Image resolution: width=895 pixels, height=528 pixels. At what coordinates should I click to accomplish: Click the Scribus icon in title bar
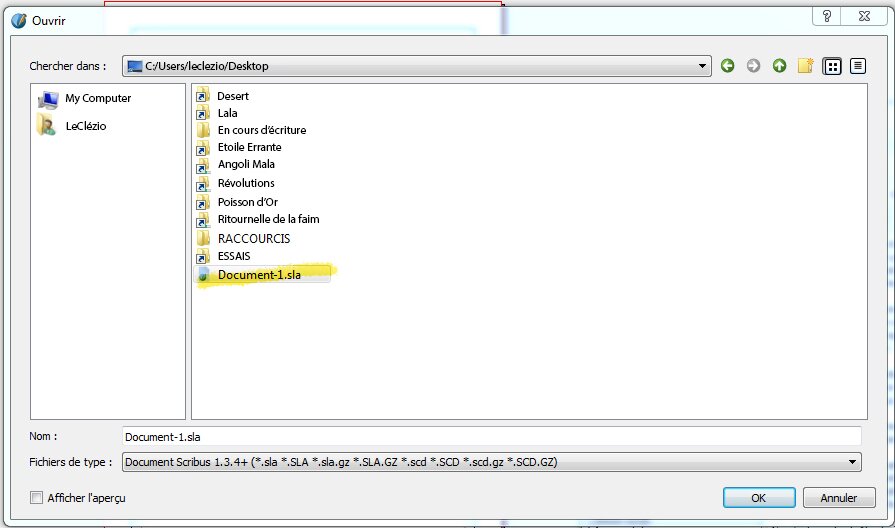(19, 21)
